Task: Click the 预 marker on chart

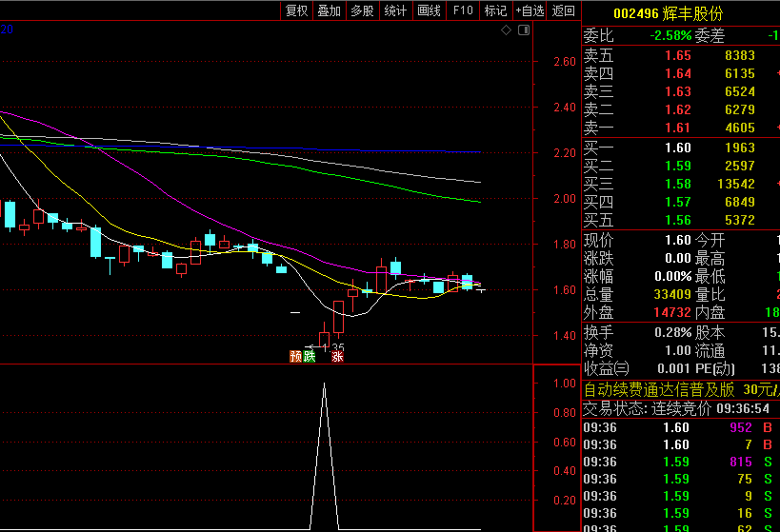Action: (295, 356)
